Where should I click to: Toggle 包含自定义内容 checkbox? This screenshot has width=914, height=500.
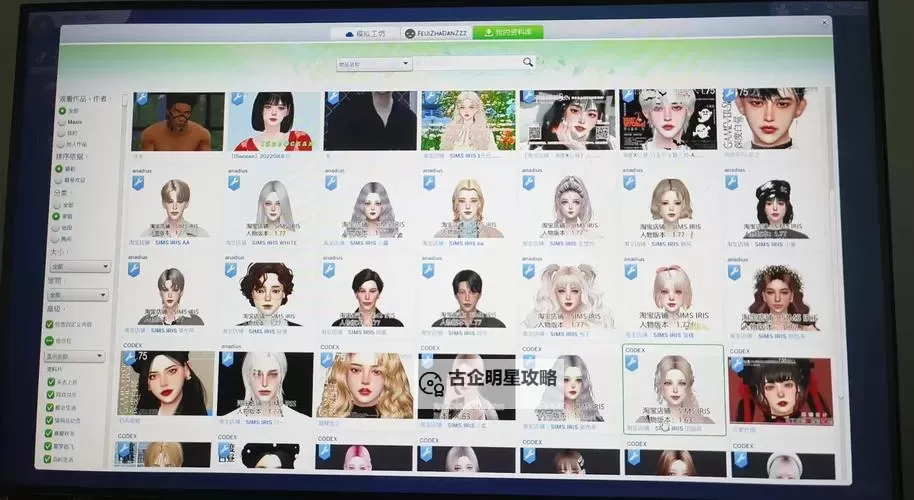pos(50,324)
